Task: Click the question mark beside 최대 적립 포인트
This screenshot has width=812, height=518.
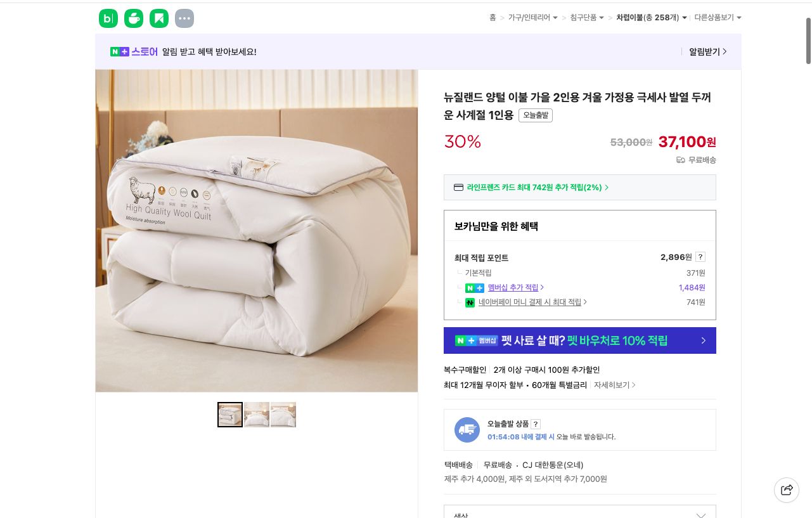Action: pyautogui.click(x=700, y=257)
